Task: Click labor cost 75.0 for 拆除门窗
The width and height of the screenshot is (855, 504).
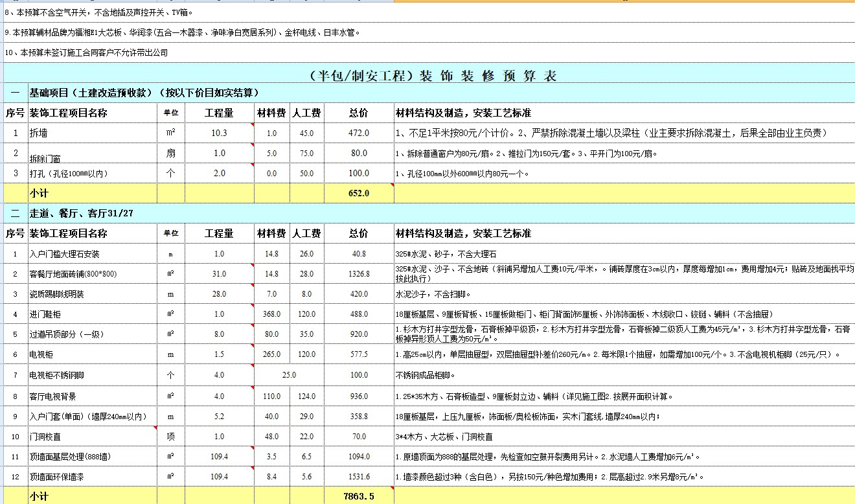Action: (x=306, y=154)
